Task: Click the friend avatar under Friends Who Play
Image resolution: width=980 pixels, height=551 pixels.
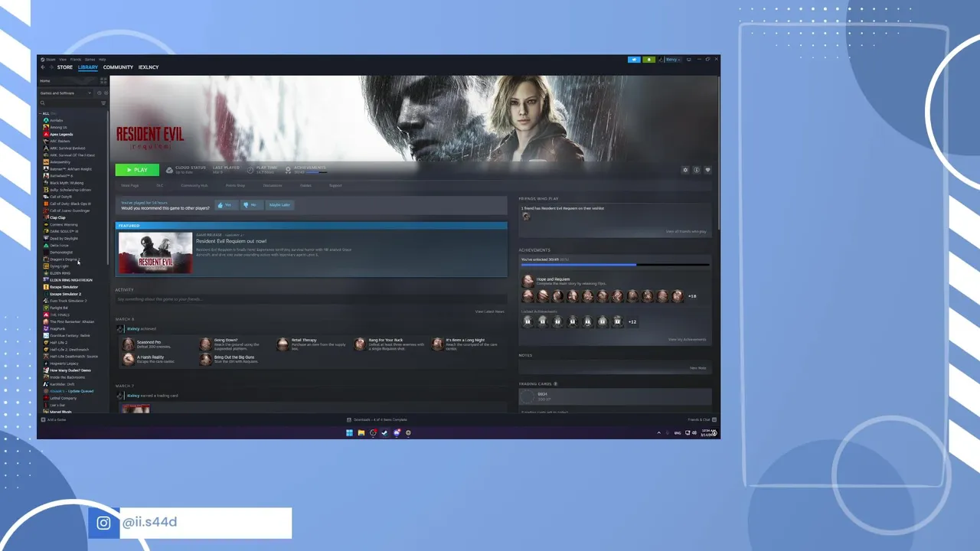Action: pyautogui.click(x=526, y=217)
